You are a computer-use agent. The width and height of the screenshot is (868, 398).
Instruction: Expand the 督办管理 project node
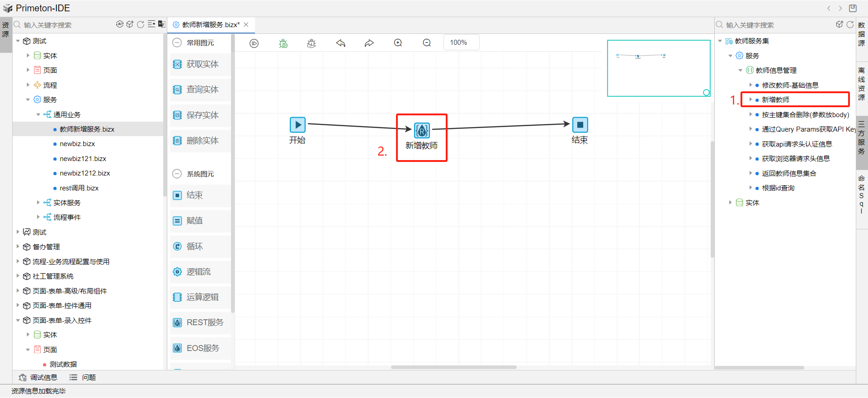click(18, 247)
